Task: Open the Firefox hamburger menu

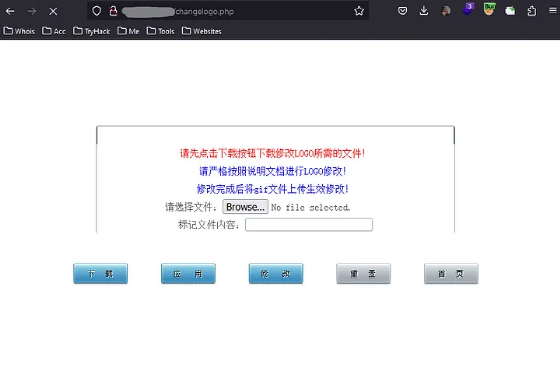Action: coord(552,11)
